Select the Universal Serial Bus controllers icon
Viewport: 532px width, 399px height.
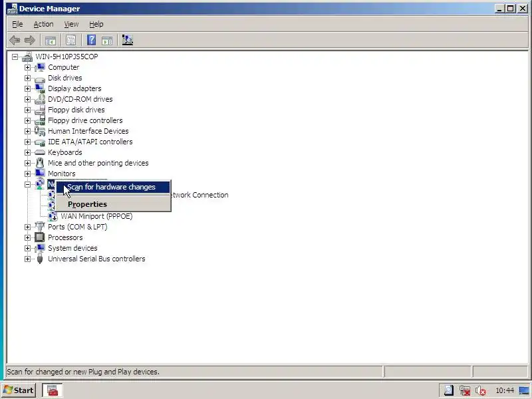click(40, 259)
